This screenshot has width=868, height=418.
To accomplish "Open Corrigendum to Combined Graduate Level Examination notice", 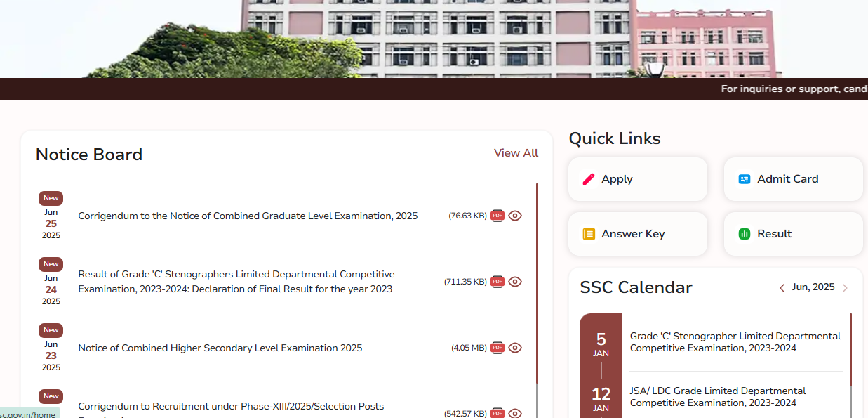I will (x=248, y=216).
